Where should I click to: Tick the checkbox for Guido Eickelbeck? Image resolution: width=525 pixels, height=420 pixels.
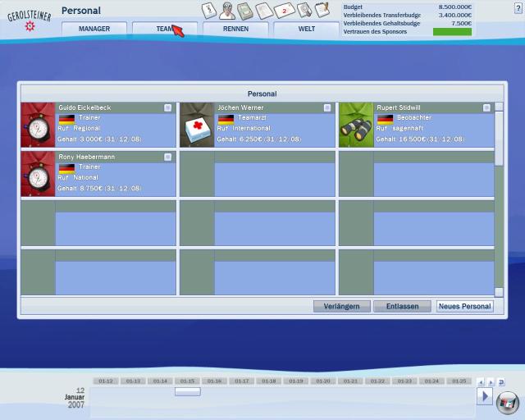167,107
